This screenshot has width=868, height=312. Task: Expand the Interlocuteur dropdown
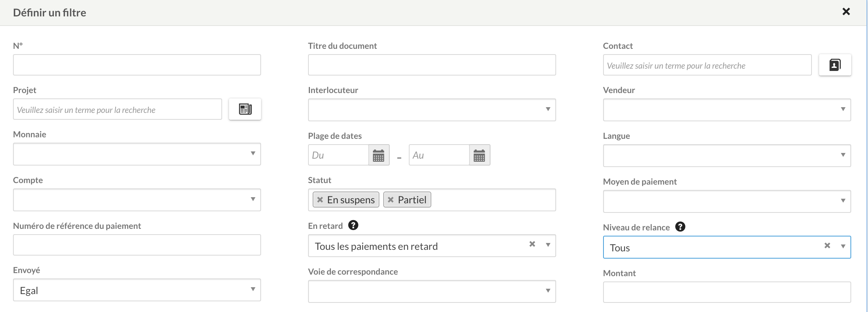[432, 110]
